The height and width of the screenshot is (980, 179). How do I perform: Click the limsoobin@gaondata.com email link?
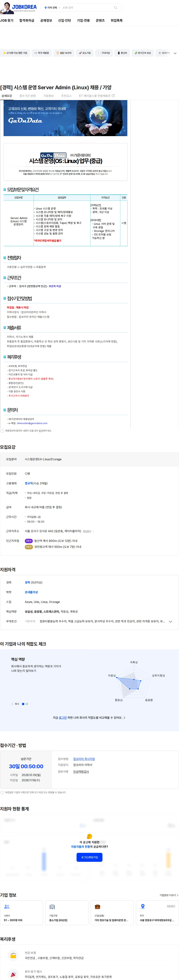click(32, 423)
